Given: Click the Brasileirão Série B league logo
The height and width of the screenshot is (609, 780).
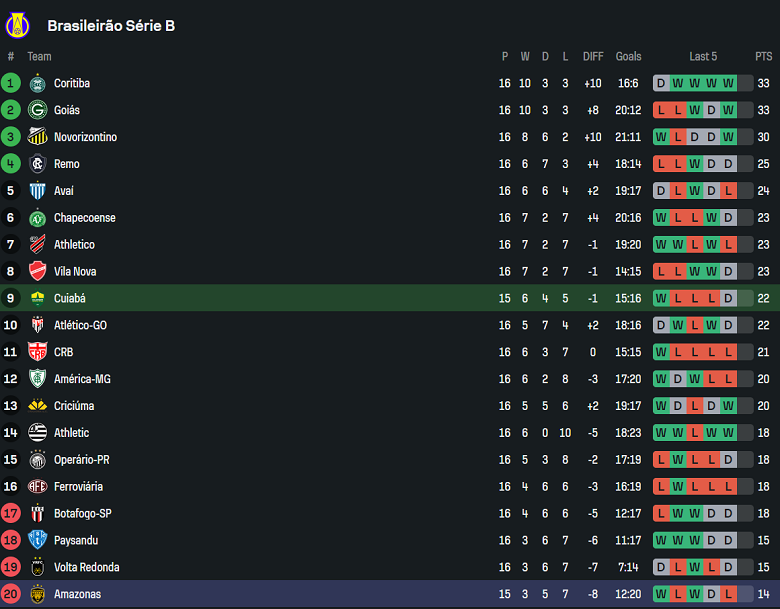Looking at the screenshot, I should [x=18, y=24].
